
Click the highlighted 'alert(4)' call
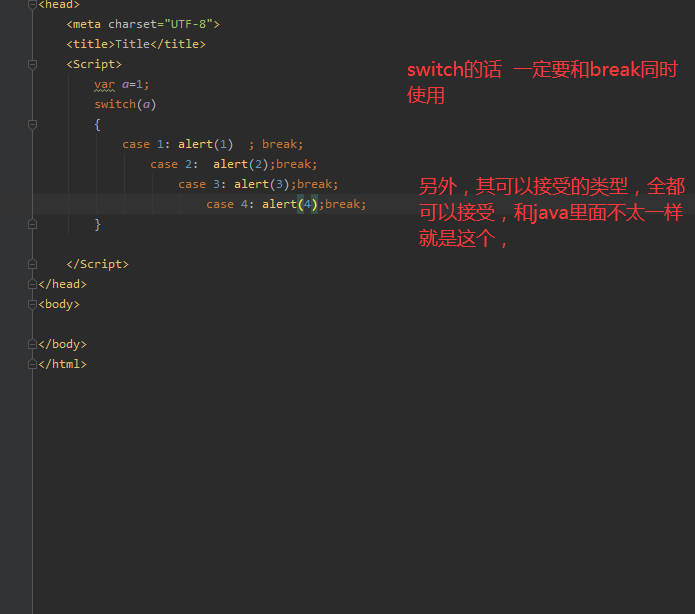[x=290, y=204]
